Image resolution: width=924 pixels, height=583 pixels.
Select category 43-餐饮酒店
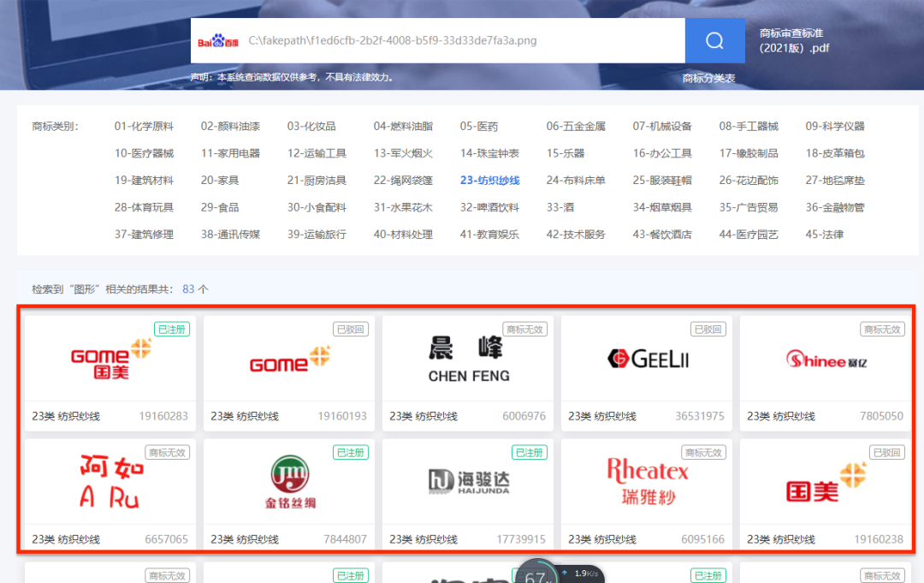(662, 235)
